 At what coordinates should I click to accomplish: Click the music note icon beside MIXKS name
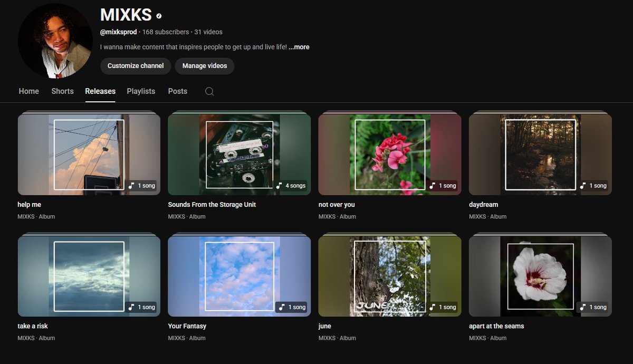pyautogui.click(x=159, y=16)
